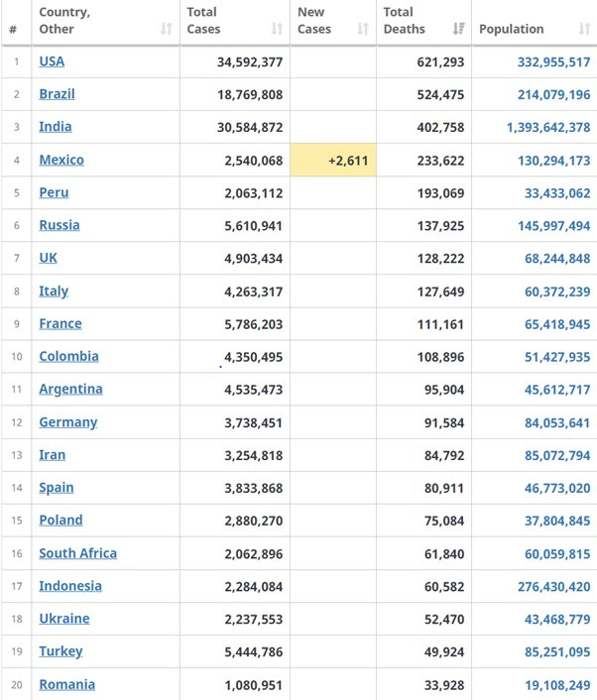The width and height of the screenshot is (597, 700).
Task: Open the South Africa country link
Action: point(77,553)
